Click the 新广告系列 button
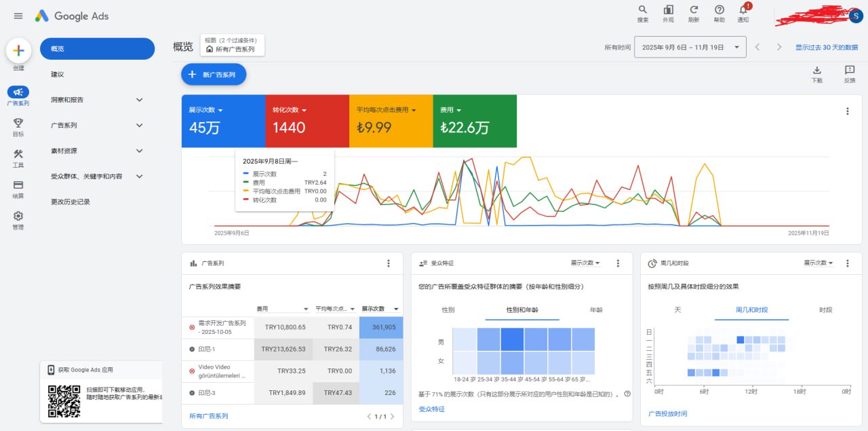868x431 pixels. [x=214, y=75]
